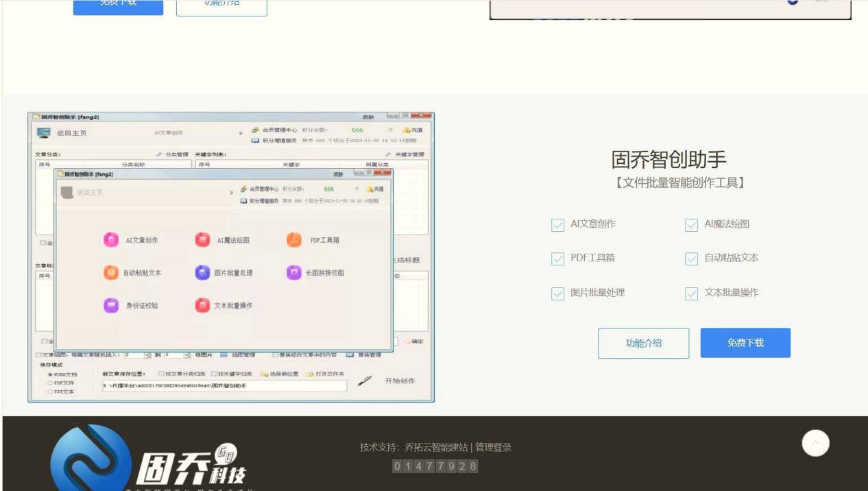Click the round scroll-to-top arrow button
This screenshot has height=491, width=868.
coord(815,443)
